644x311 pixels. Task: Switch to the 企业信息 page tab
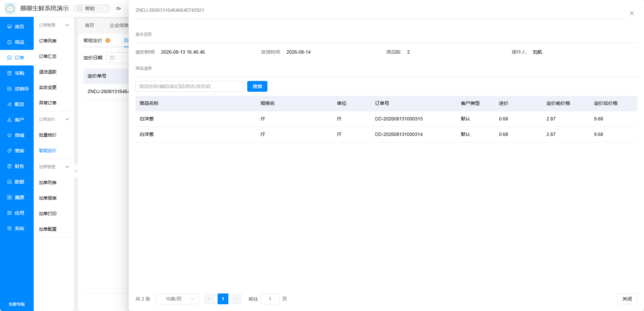[119, 25]
